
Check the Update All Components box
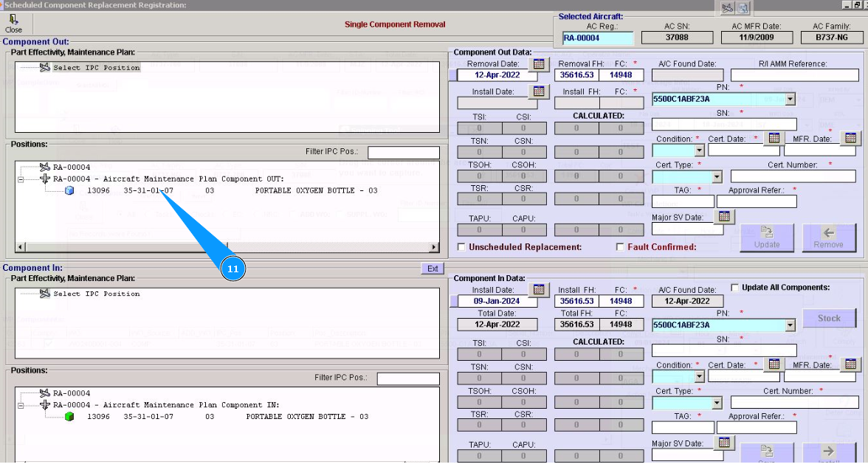click(734, 287)
